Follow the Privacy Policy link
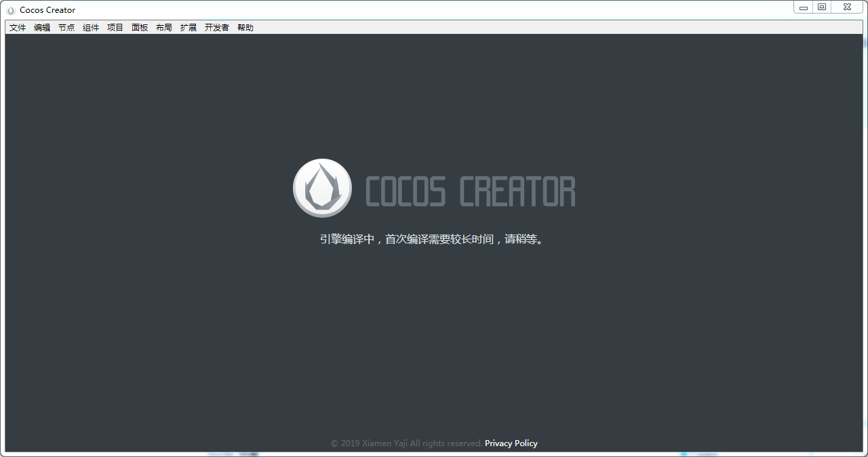 [x=511, y=443]
